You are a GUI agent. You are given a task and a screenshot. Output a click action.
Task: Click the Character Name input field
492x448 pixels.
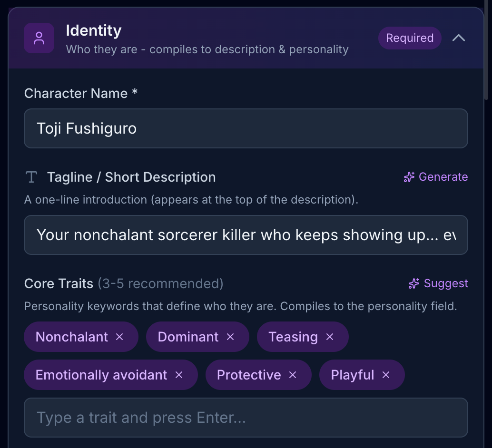246,128
